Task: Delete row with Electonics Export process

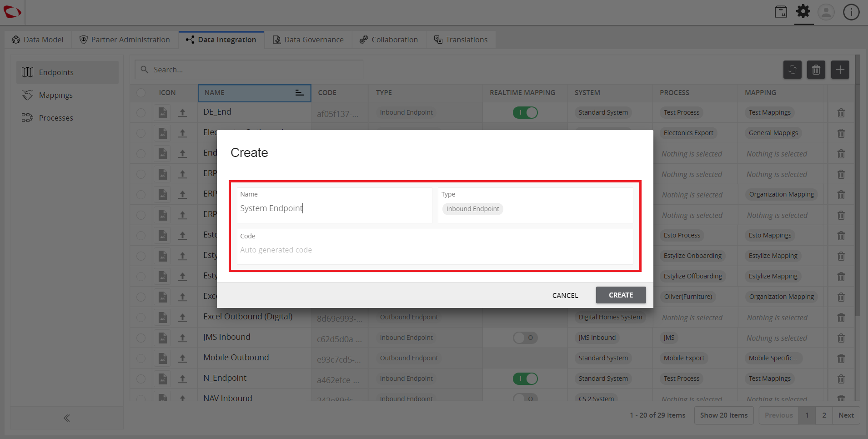Action: (x=841, y=133)
